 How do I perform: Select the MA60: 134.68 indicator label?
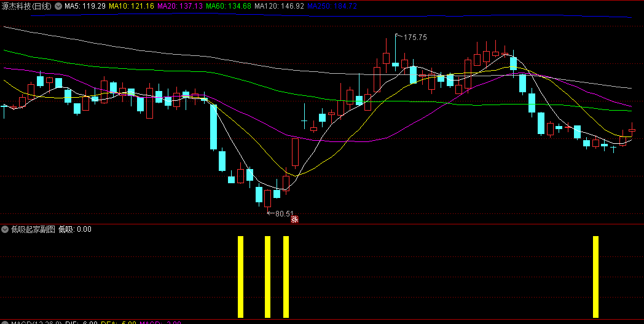pyautogui.click(x=229, y=6)
